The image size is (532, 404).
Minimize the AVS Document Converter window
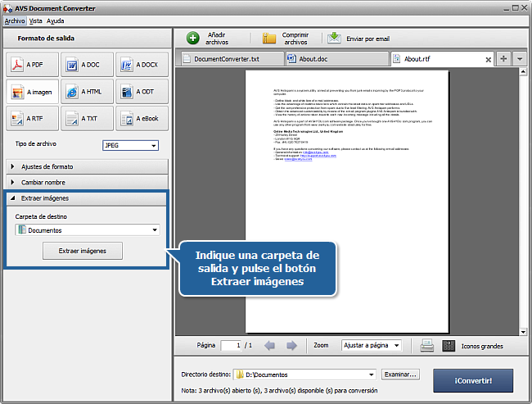(x=506, y=8)
